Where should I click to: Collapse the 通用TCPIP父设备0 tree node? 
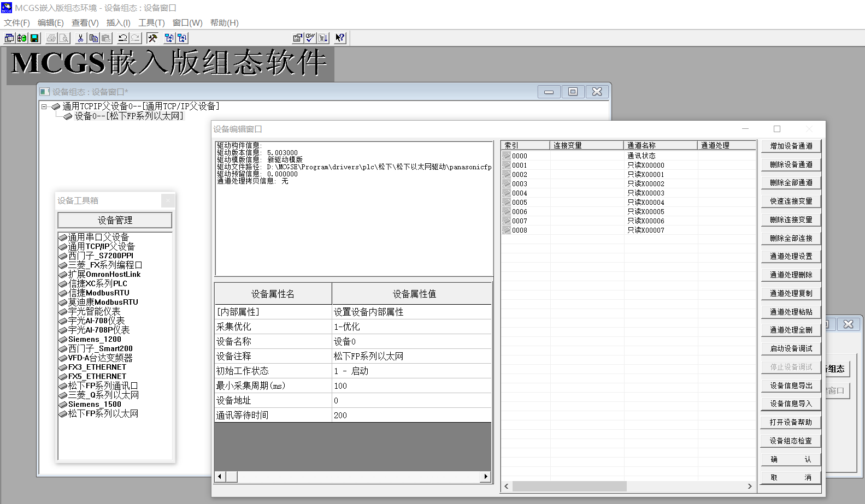44,107
